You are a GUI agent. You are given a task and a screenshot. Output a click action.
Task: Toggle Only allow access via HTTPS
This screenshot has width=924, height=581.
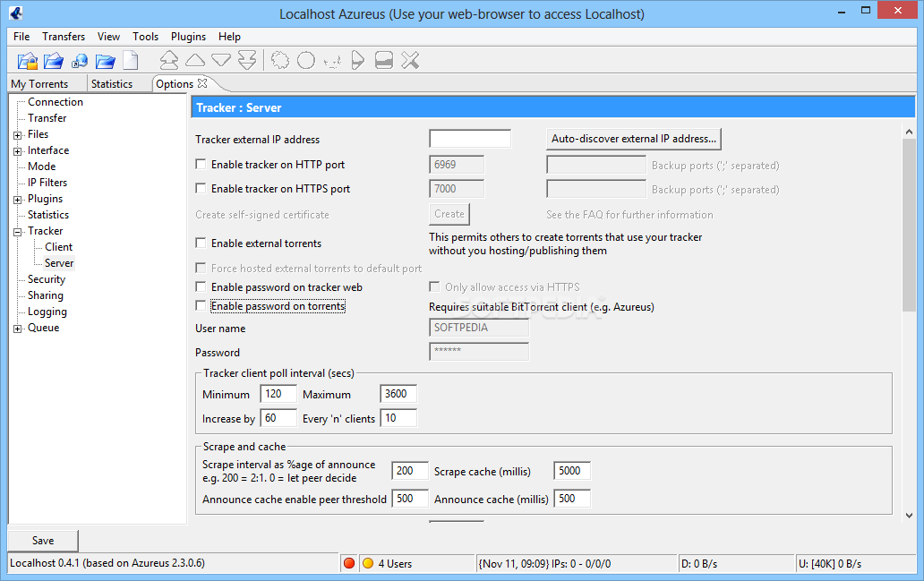coord(435,286)
